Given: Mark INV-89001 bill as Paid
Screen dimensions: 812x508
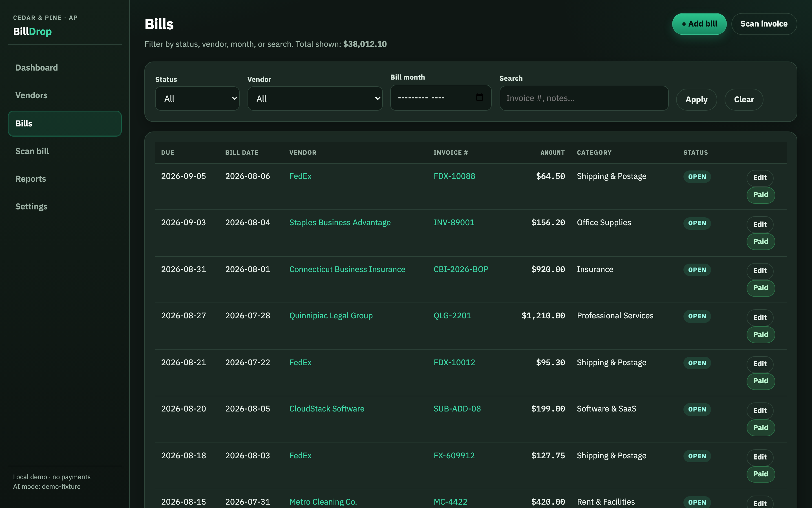Looking at the screenshot, I should (x=761, y=242).
